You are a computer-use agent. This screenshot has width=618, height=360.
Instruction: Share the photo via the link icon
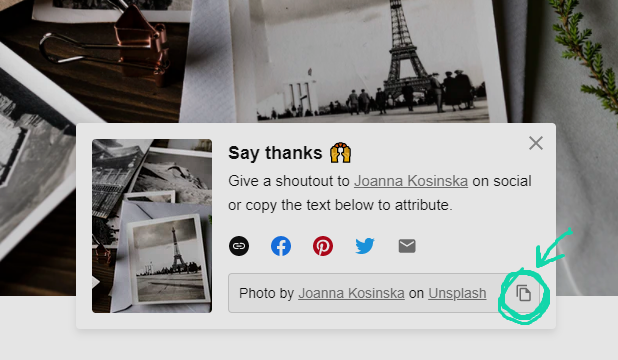click(x=239, y=246)
